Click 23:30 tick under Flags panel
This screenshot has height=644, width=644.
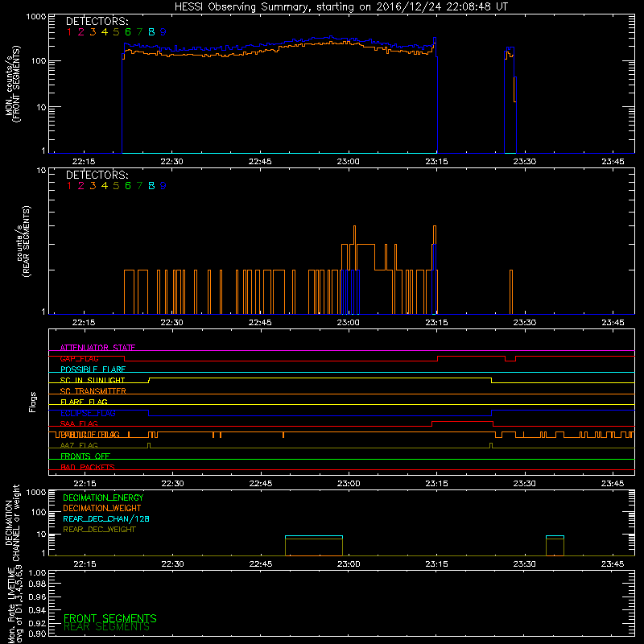point(525,484)
